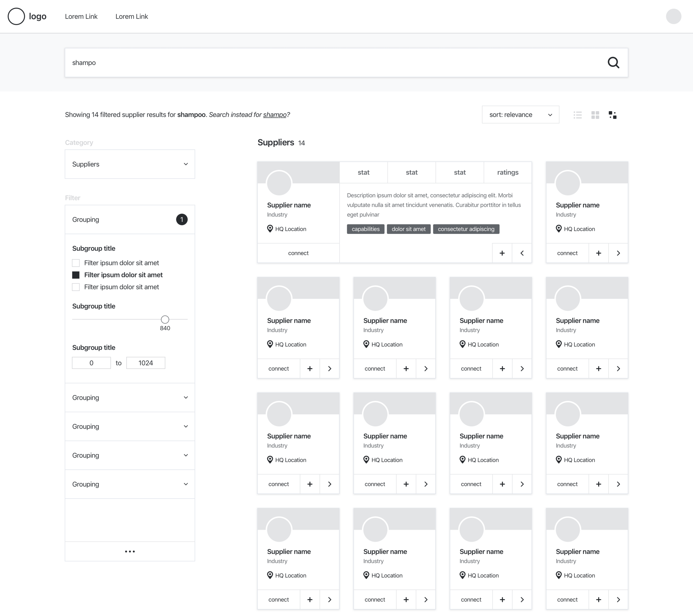Click the first Lorem Link in navigation
The image size is (693, 616).
tap(81, 16)
